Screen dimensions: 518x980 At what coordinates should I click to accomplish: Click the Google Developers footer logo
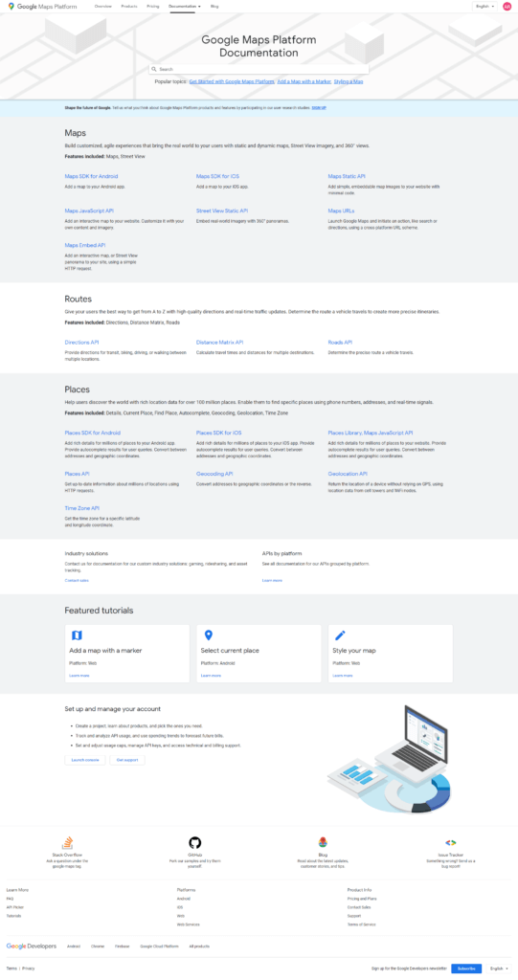[x=32, y=947]
